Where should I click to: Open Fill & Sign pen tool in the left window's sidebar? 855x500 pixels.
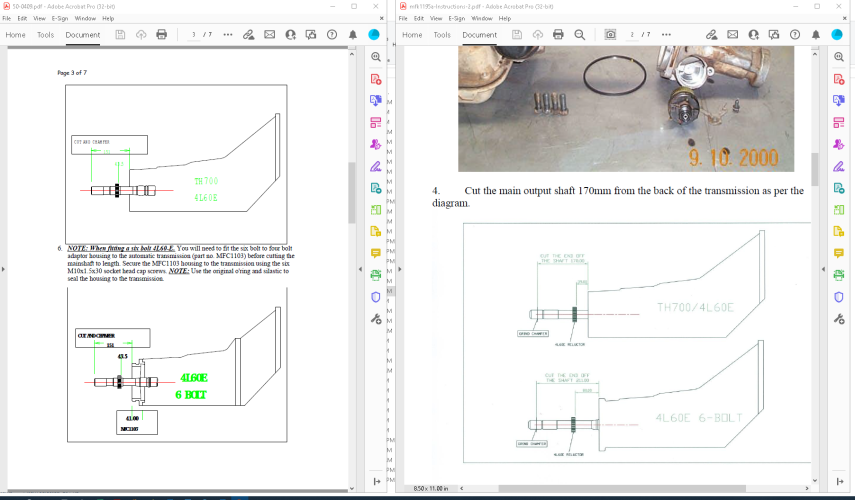[x=376, y=166]
